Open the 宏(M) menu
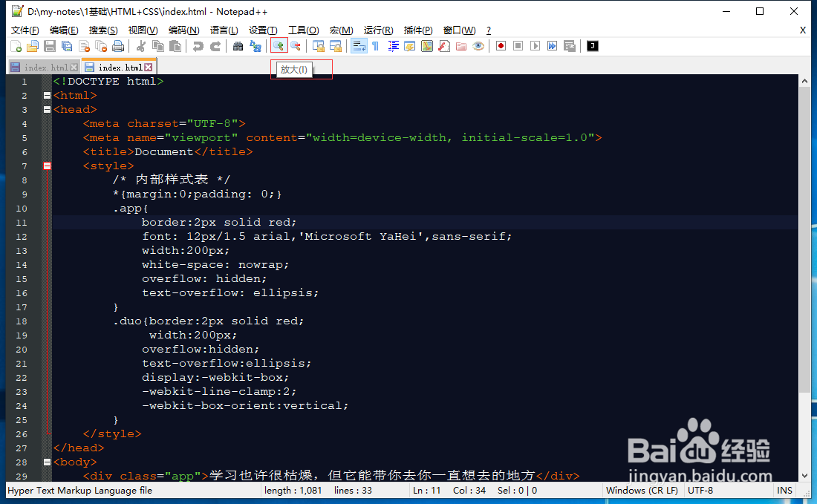This screenshot has height=504, width=817. (x=342, y=30)
